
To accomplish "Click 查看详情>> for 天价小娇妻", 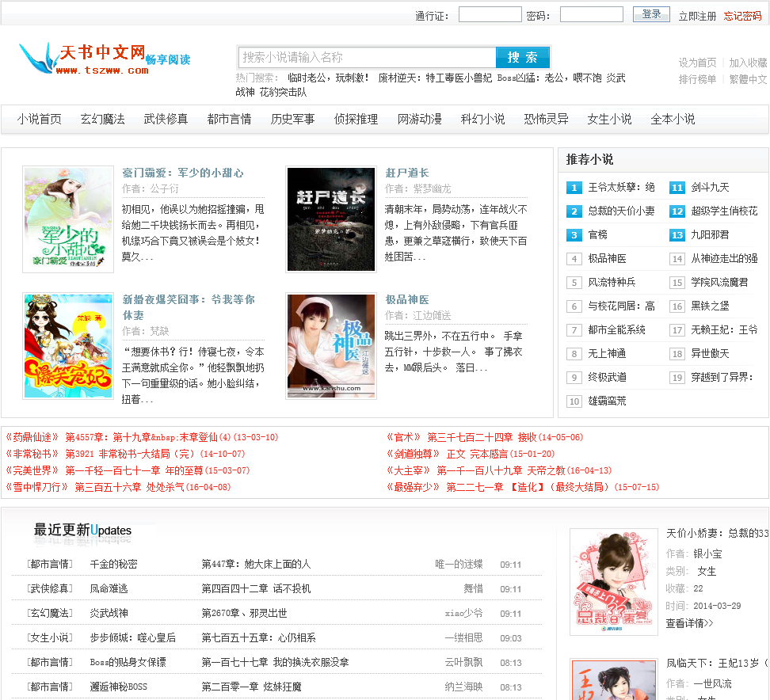I will pyautogui.click(x=689, y=623).
